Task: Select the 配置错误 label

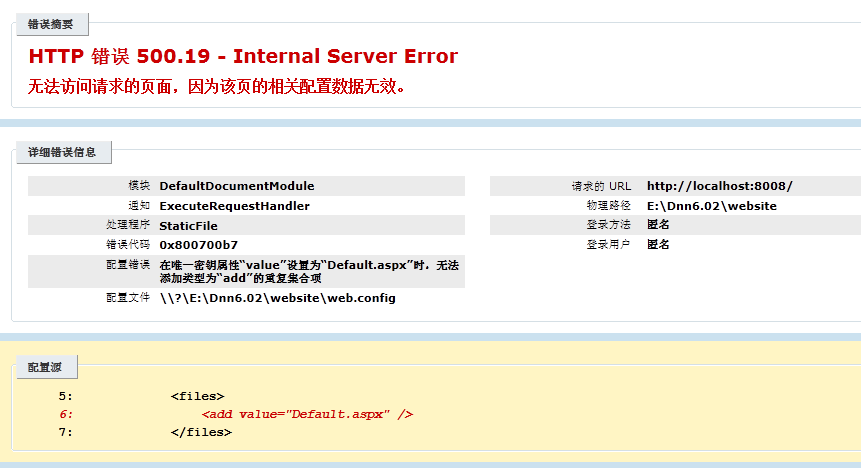Action: pyautogui.click(x=128, y=265)
